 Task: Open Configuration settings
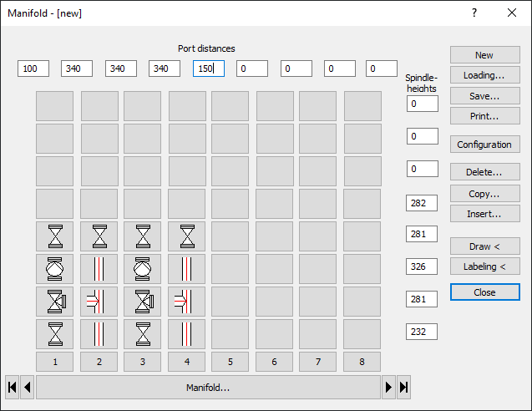tap(485, 145)
